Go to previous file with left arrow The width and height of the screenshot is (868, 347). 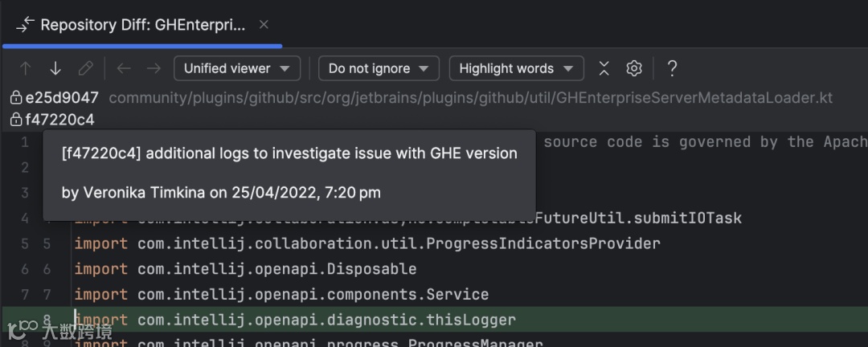[x=123, y=68]
